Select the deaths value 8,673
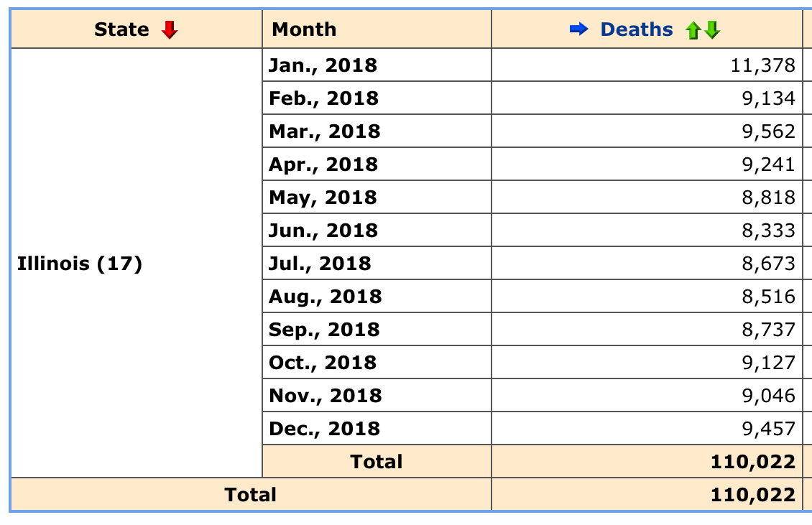This screenshot has width=812, height=525. pos(768,264)
